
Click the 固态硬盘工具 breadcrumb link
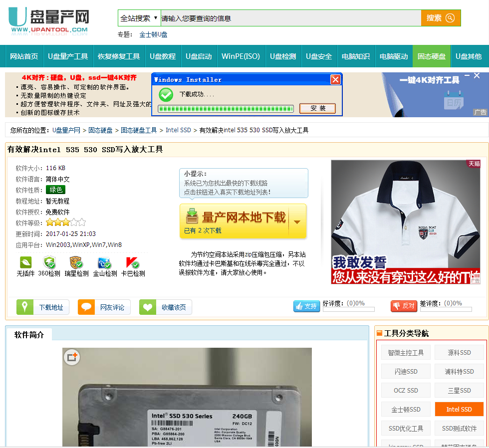point(139,130)
